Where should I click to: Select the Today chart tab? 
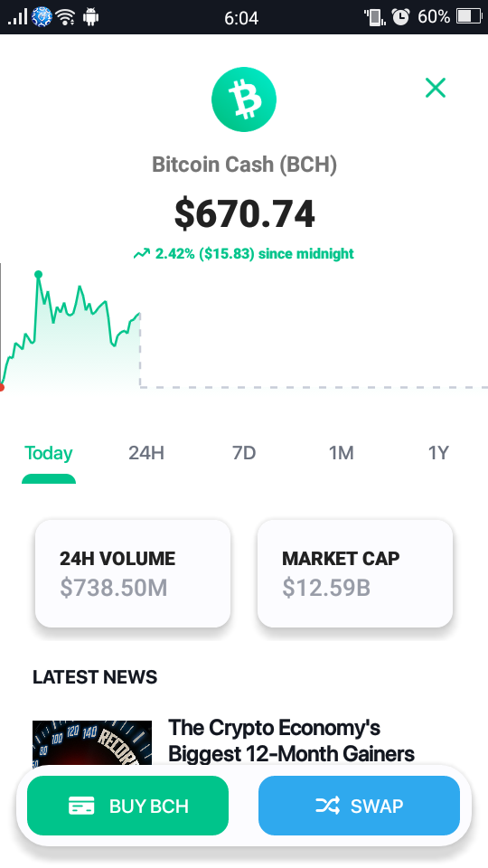(49, 453)
